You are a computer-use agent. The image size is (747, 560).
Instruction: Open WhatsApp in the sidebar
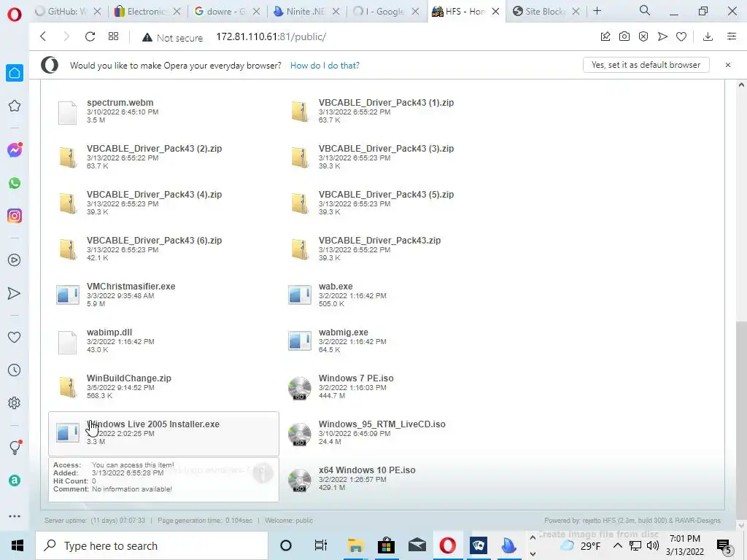pyautogui.click(x=15, y=183)
